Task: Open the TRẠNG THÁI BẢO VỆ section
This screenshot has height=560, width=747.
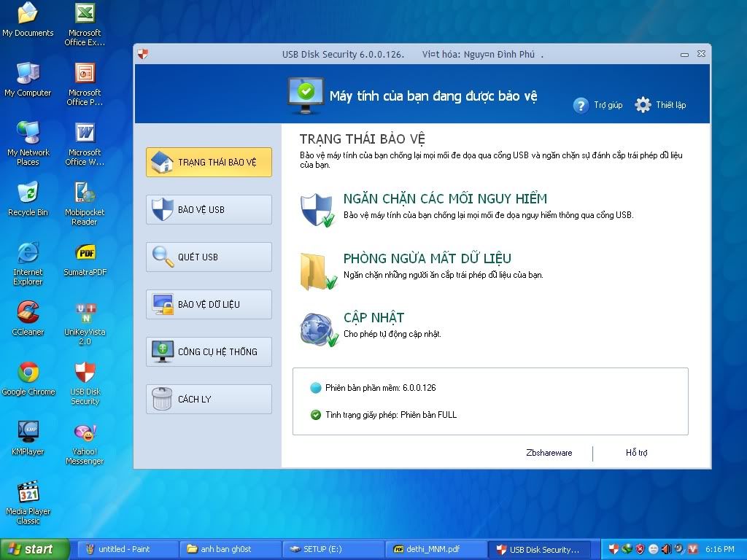Action: click(x=209, y=162)
